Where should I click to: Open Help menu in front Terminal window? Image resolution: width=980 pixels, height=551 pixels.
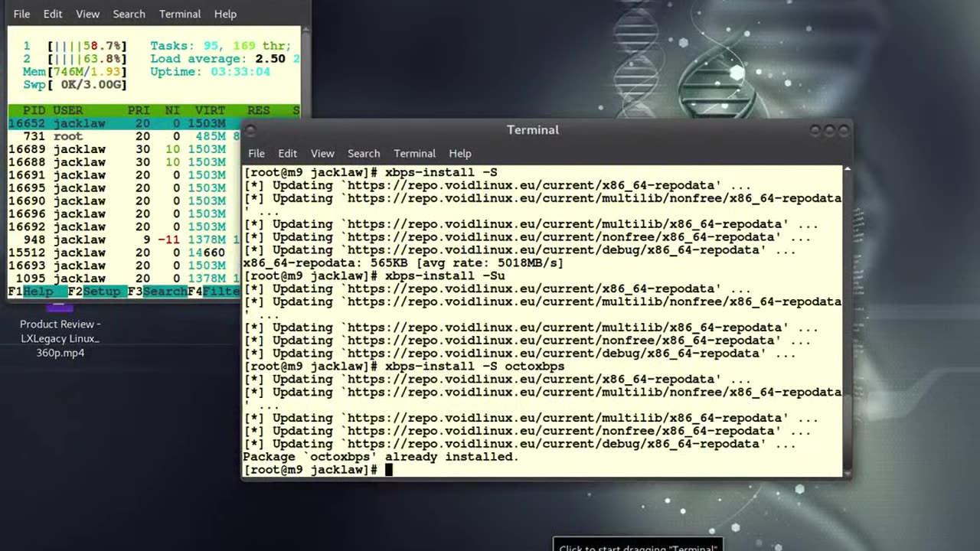(x=460, y=153)
